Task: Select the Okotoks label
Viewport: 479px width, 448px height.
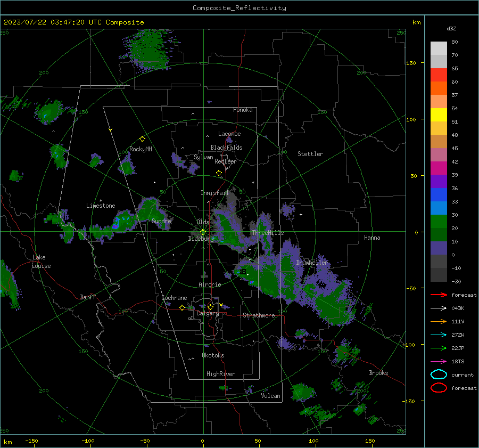Action: pyautogui.click(x=213, y=355)
